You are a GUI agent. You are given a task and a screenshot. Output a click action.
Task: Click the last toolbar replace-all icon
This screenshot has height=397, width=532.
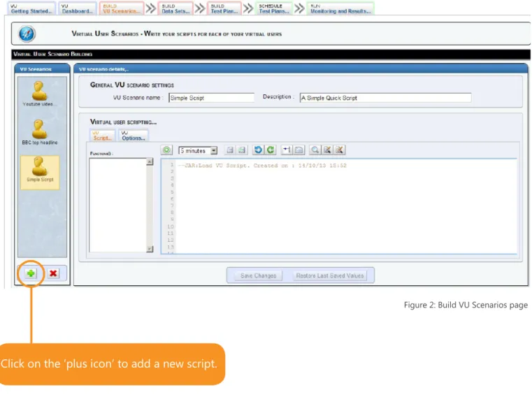point(339,150)
